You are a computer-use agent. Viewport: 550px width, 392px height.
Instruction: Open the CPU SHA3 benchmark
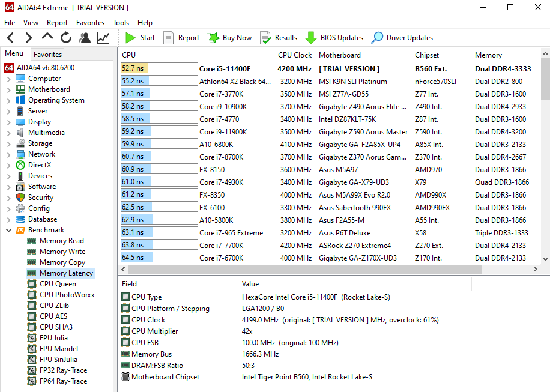(x=56, y=327)
